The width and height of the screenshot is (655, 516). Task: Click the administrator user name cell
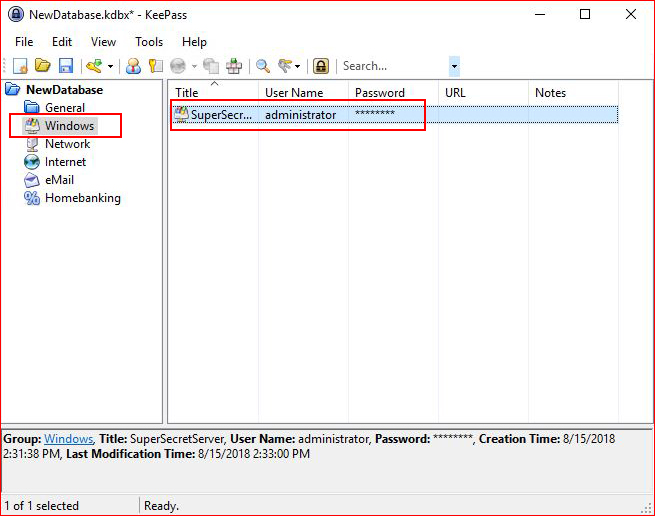(300, 115)
